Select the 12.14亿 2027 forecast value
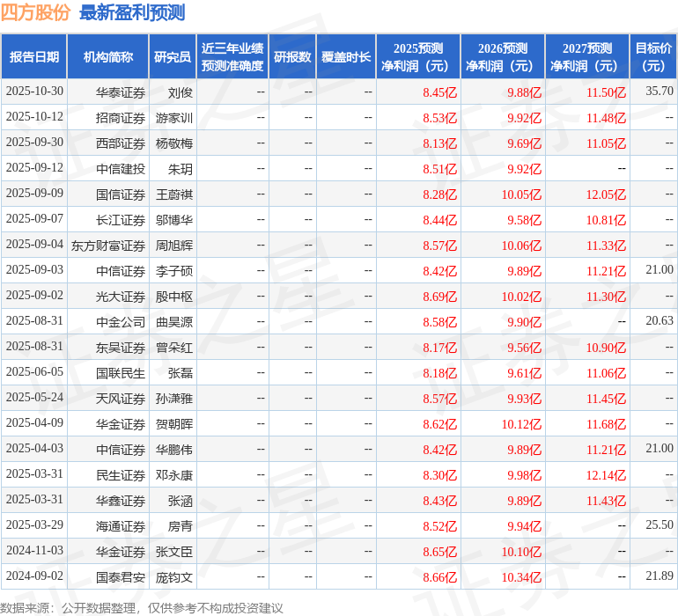The height and width of the screenshot is (616, 678). [606, 475]
